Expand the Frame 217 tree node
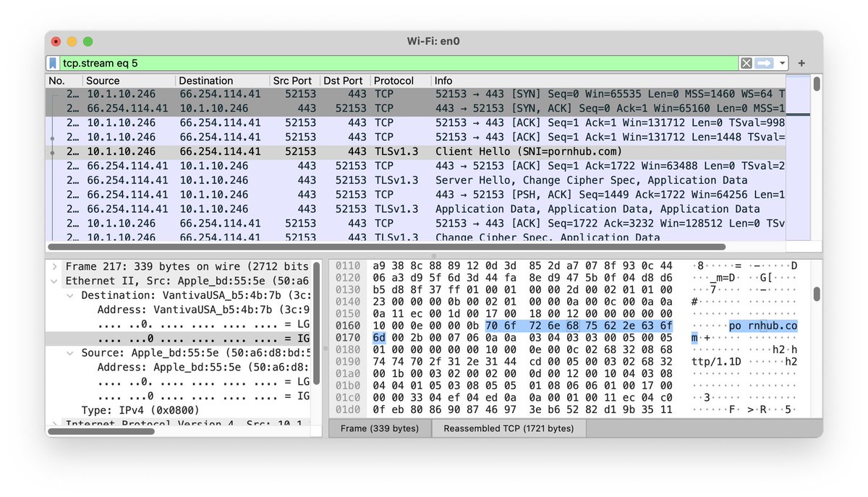This screenshot has height=497, width=868. coord(54,267)
